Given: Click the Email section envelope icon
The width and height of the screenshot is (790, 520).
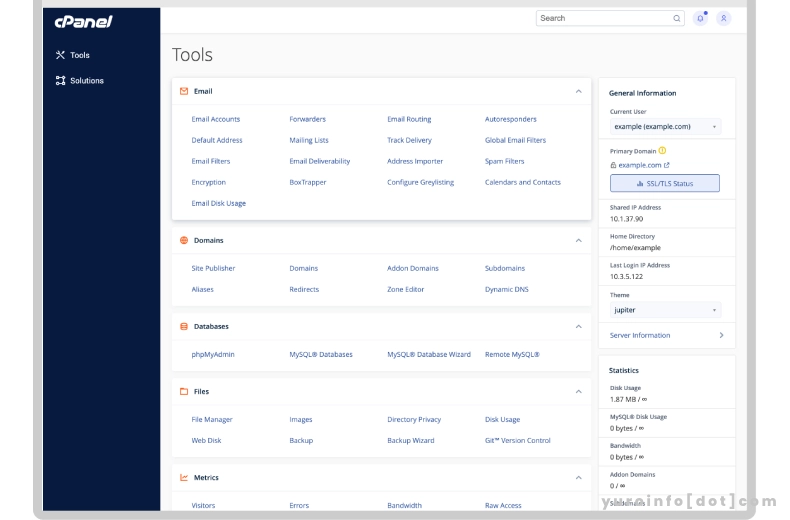Looking at the screenshot, I should click(x=184, y=91).
